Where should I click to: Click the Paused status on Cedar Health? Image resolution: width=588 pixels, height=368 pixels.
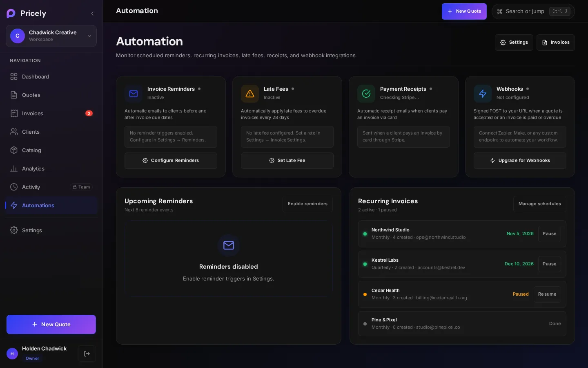pos(521,294)
